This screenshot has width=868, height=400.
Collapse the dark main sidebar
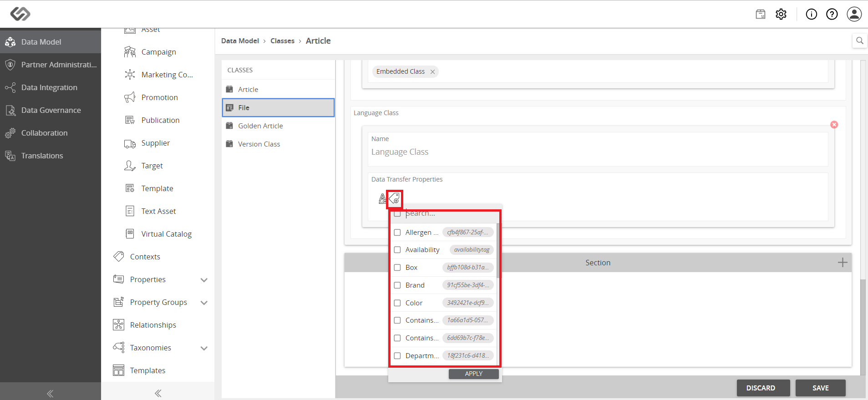coord(50,393)
